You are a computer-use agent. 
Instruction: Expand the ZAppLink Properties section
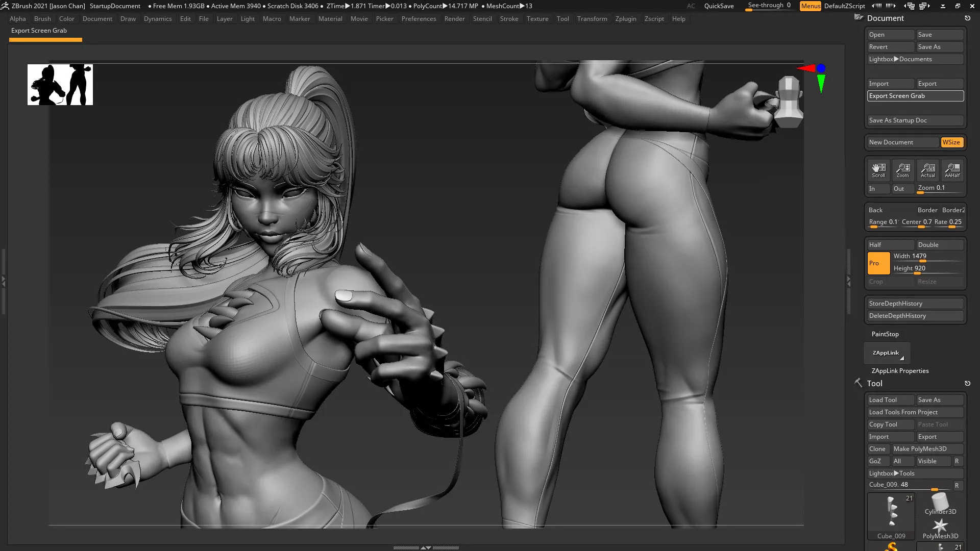[900, 371]
